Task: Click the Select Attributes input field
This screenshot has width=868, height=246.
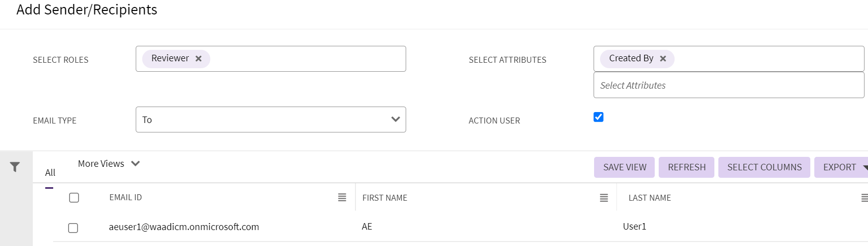Action: coord(728,85)
